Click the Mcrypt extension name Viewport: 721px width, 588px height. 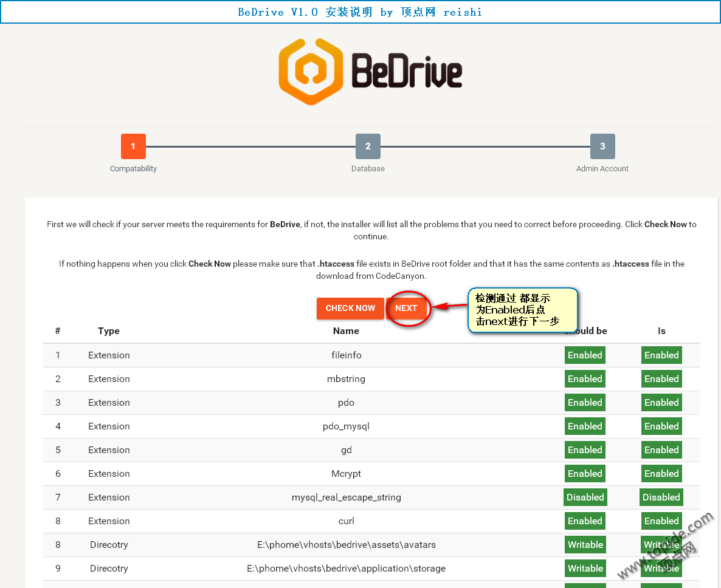pyautogui.click(x=347, y=474)
